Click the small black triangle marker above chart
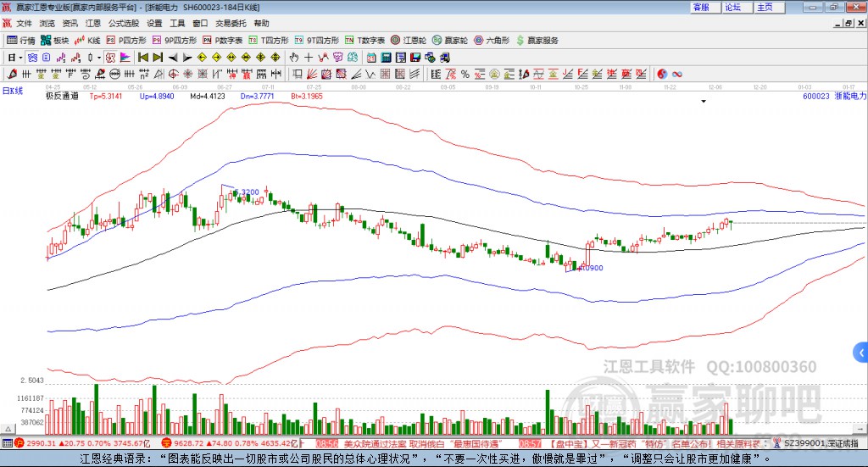 click(x=704, y=102)
